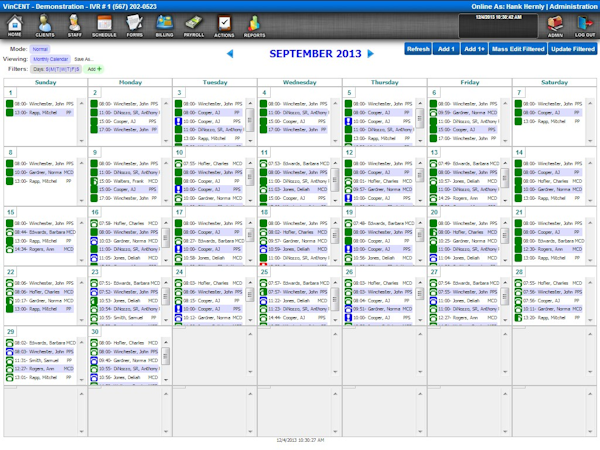Screen dimensions: 600x450
Task: Click phone icon for 14:34 Rogers on September 15
Action: click(x=10, y=249)
